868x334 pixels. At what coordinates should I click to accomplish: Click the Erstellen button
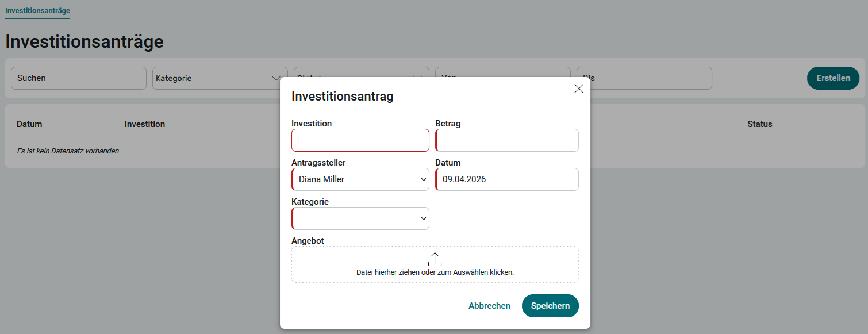pyautogui.click(x=833, y=78)
